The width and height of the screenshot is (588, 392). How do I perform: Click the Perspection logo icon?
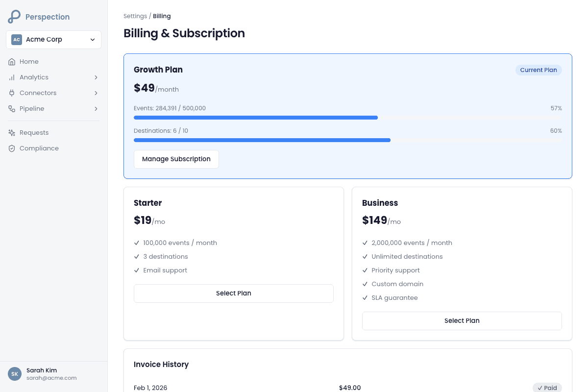14,17
